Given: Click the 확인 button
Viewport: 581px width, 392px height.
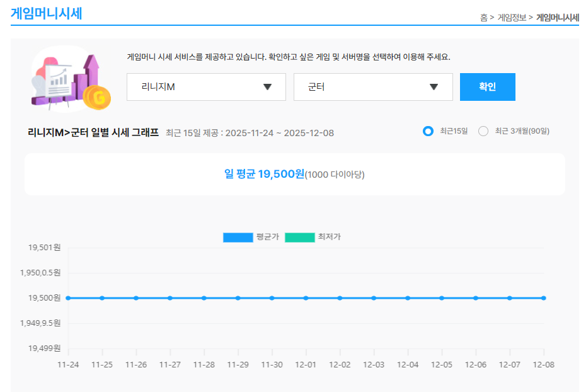Looking at the screenshot, I should point(487,87).
